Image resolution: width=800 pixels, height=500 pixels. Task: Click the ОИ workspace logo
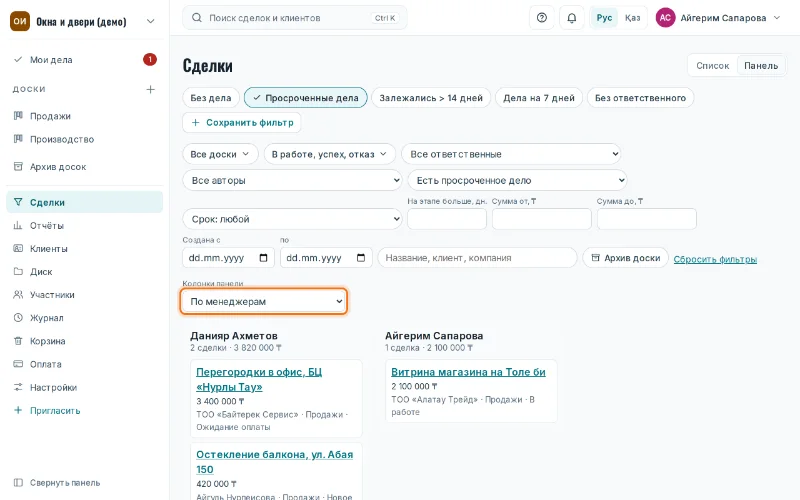click(20, 21)
